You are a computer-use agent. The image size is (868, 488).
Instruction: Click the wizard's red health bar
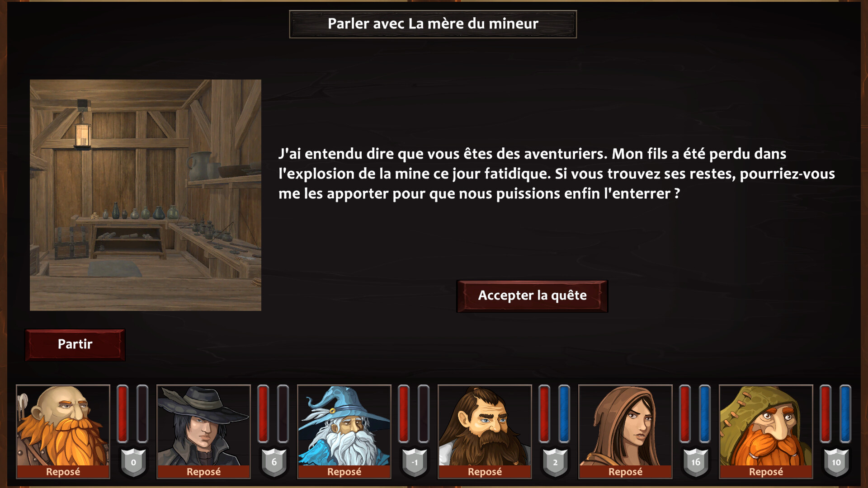pos(404,413)
